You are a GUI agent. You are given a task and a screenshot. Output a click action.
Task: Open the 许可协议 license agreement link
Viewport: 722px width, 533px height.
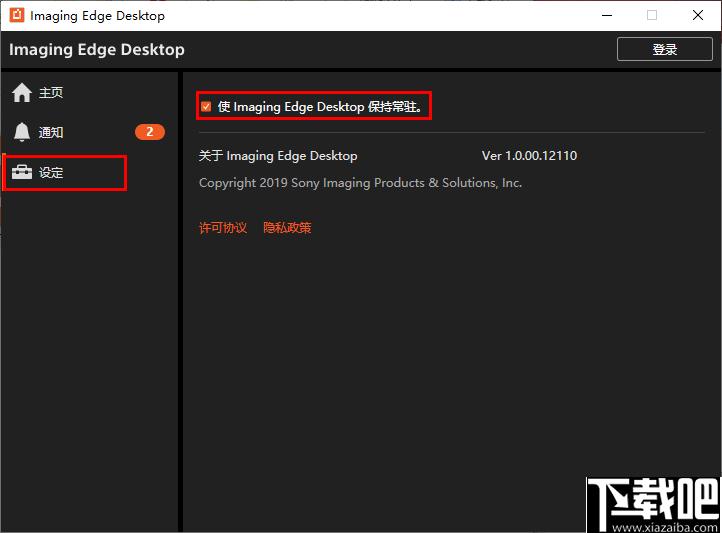click(x=223, y=227)
